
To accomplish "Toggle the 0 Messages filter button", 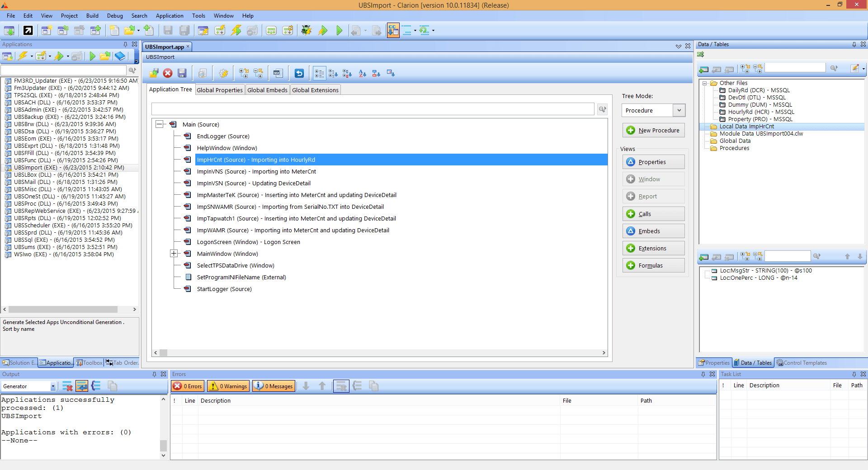I will [274, 386].
